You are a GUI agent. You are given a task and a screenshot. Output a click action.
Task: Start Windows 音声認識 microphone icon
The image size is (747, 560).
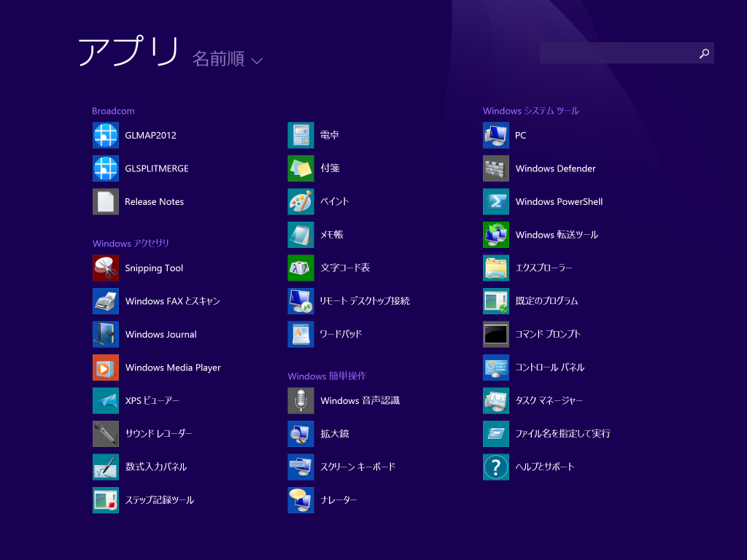301,400
